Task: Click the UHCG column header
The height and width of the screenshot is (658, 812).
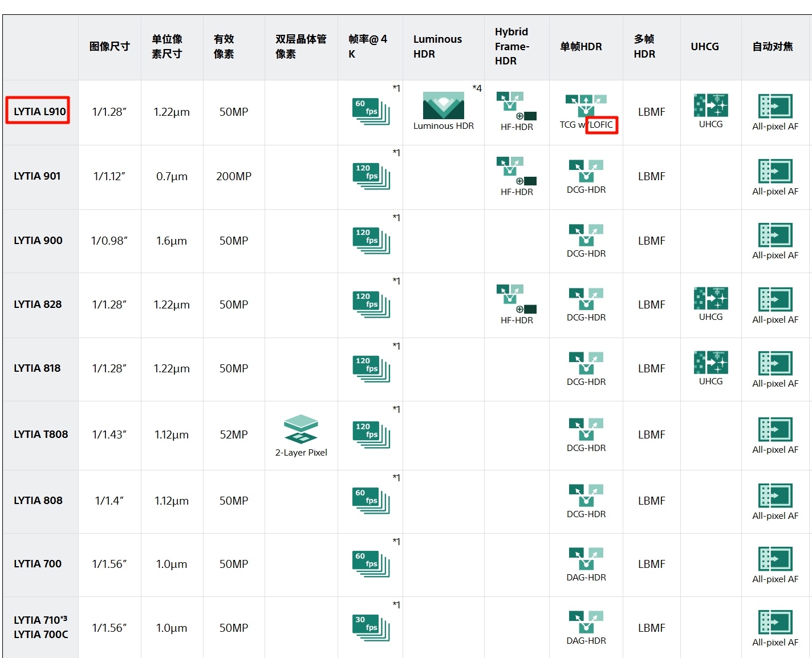Action: (x=705, y=47)
